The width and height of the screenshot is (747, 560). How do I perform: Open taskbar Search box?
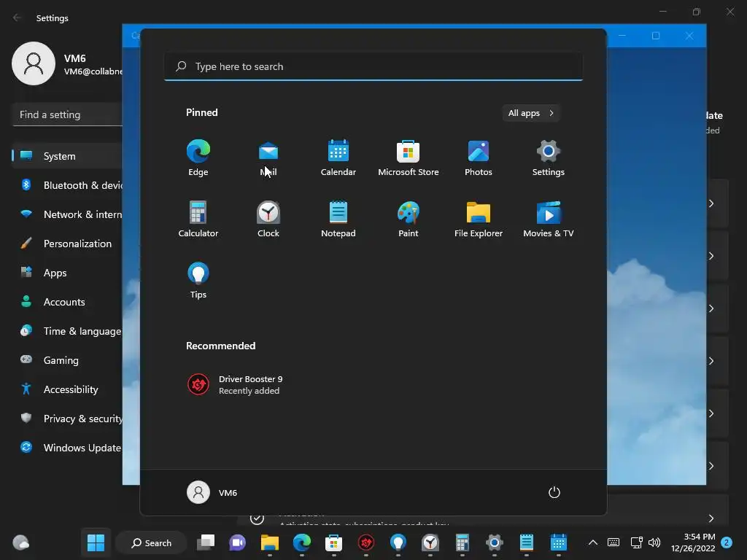coord(152,542)
